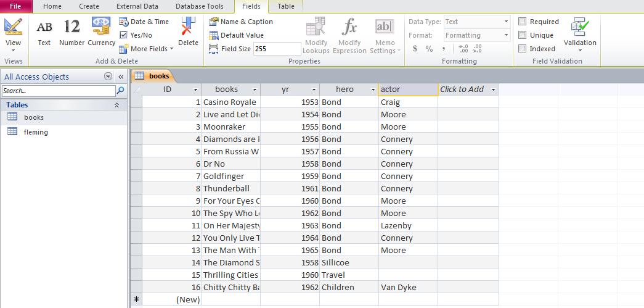This screenshot has width=644, height=308.
Task: Click the Field Size input box
Action: pos(277,49)
